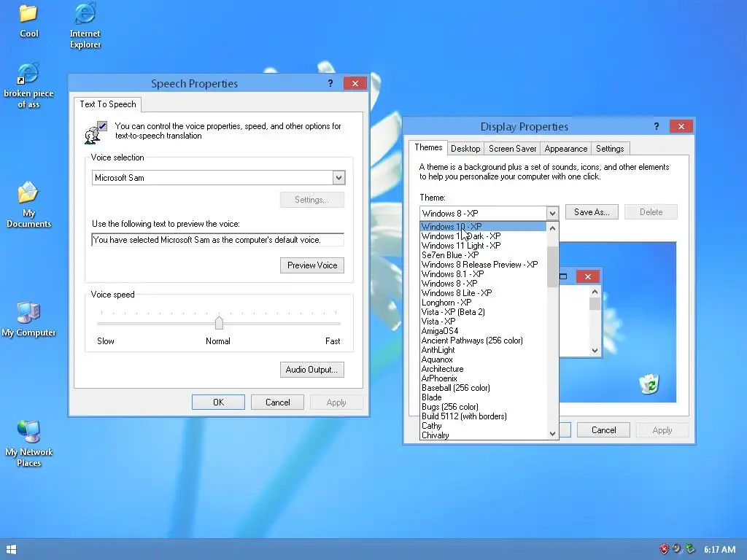Switch to the Themes tab
This screenshot has height=560, width=747.
click(x=428, y=147)
